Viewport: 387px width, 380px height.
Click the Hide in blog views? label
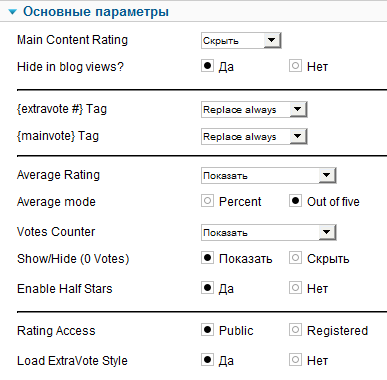[x=70, y=67]
